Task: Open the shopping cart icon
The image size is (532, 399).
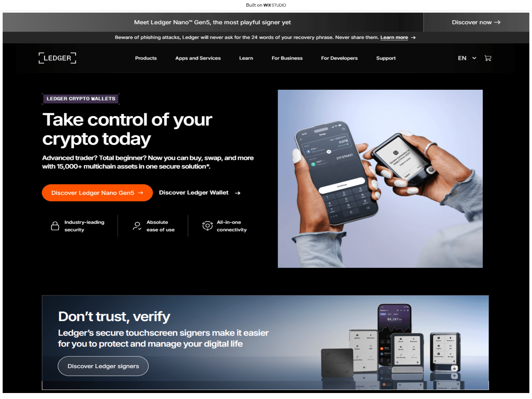Action: coord(488,58)
